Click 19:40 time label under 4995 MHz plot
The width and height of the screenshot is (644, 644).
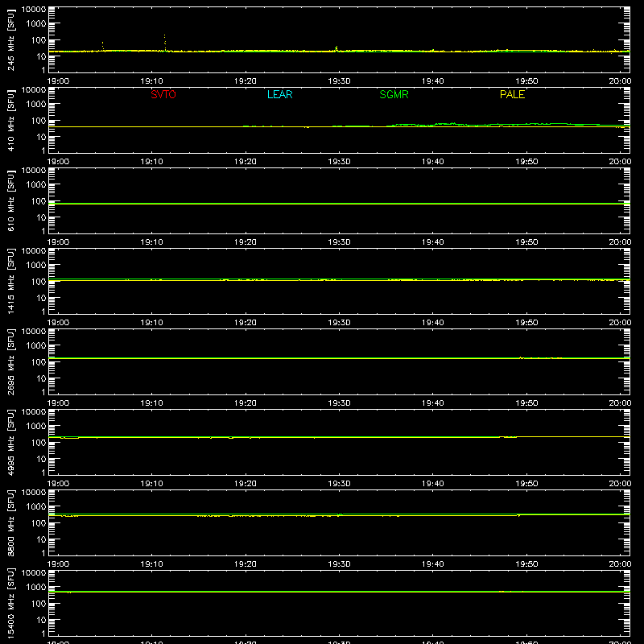433,484
